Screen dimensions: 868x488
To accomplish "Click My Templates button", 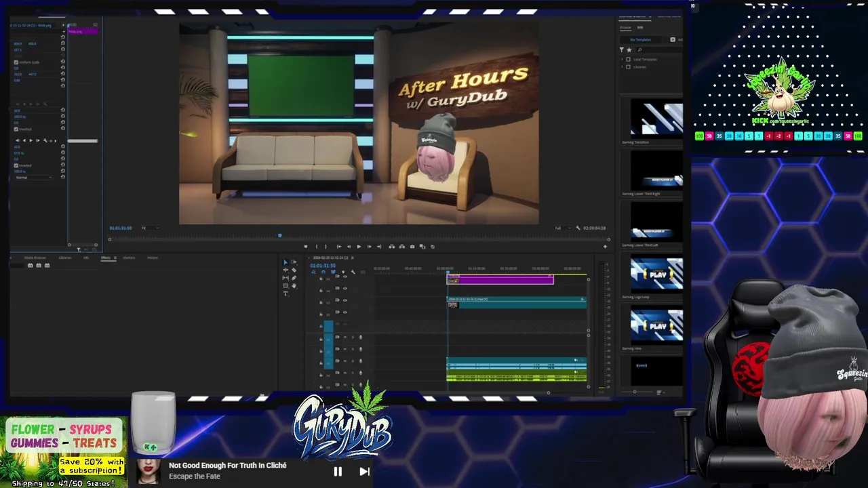I will click(641, 40).
